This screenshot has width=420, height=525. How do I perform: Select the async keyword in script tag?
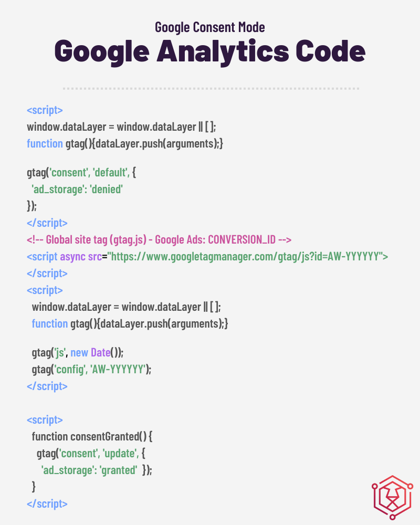tap(71, 257)
